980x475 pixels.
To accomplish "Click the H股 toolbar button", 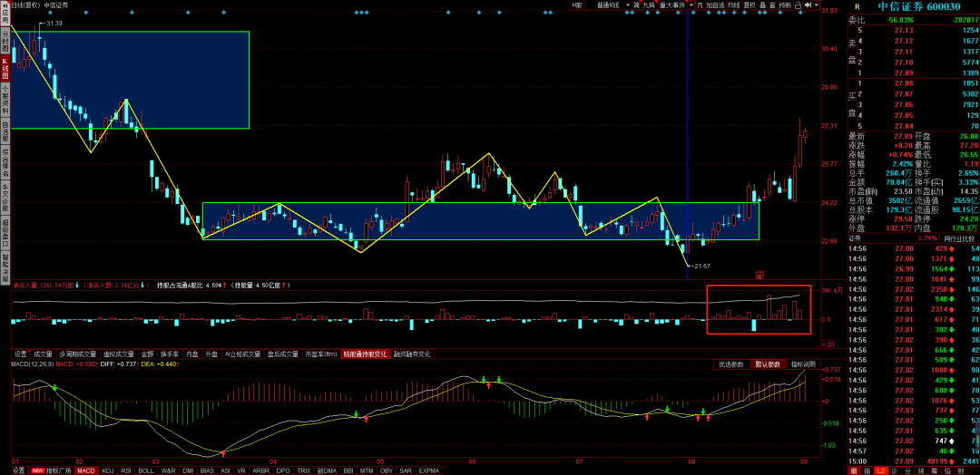I will point(576,5).
